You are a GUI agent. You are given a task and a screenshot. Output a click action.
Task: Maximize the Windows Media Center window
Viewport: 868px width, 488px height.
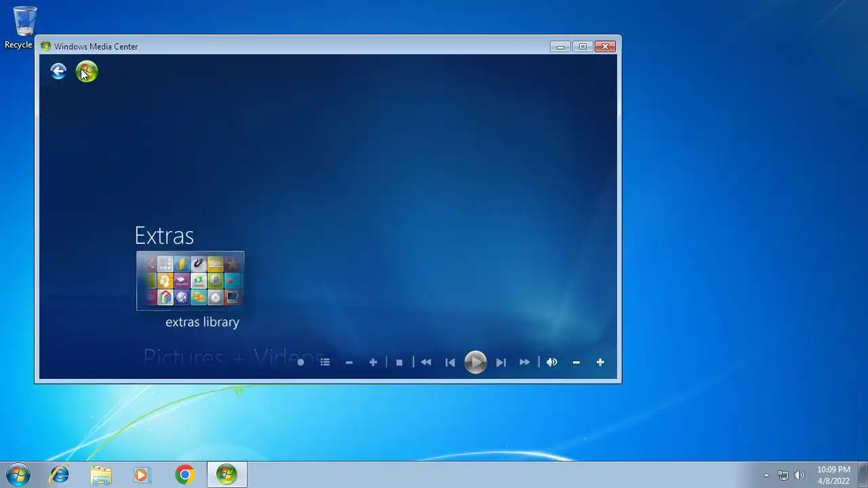(x=583, y=47)
